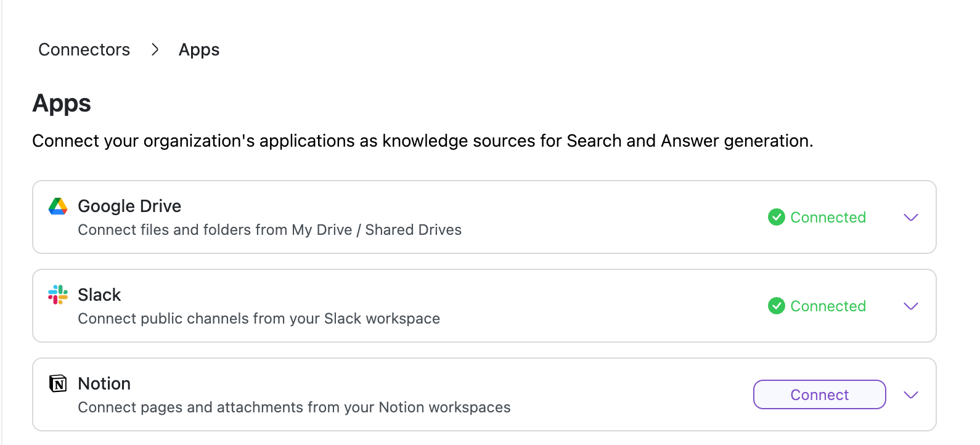Click the breadcrumb separator arrow

(155, 49)
